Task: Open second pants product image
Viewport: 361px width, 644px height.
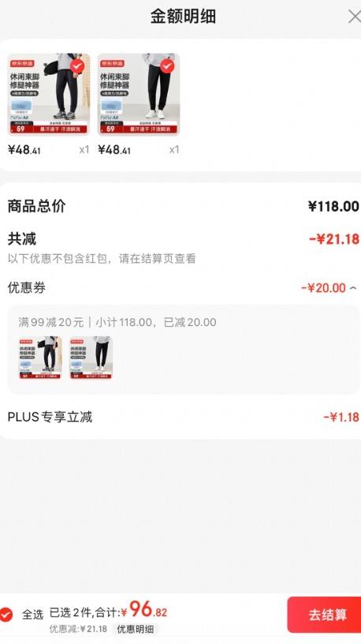Action: tap(139, 95)
